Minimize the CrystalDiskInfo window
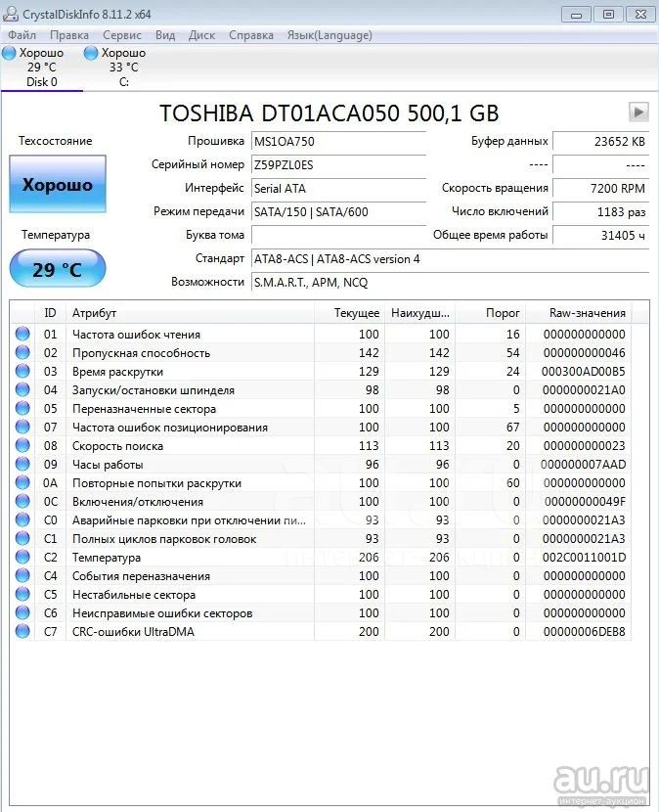This screenshot has width=659, height=812. click(x=576, y=14)
